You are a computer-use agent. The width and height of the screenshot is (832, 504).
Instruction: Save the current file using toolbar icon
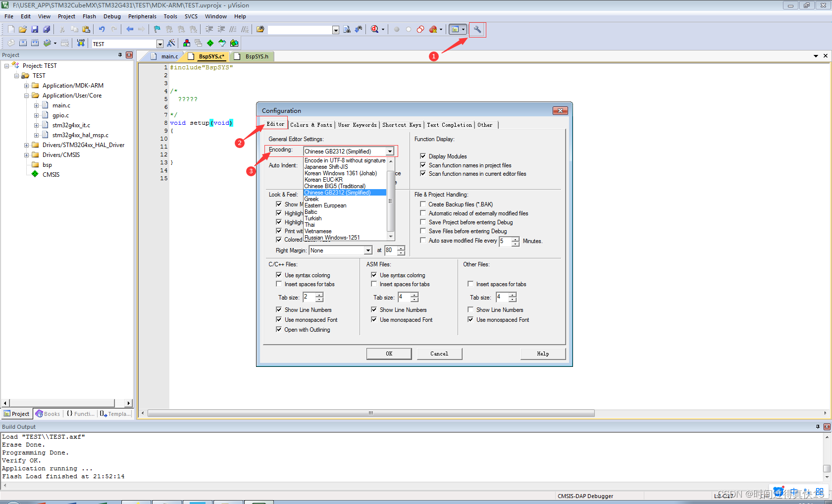[35, 29]
